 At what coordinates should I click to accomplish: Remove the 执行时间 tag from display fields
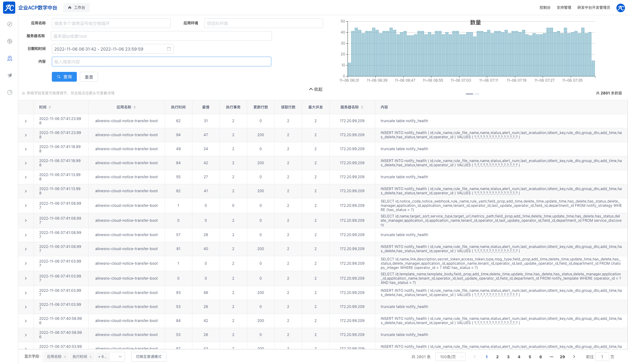91,357
